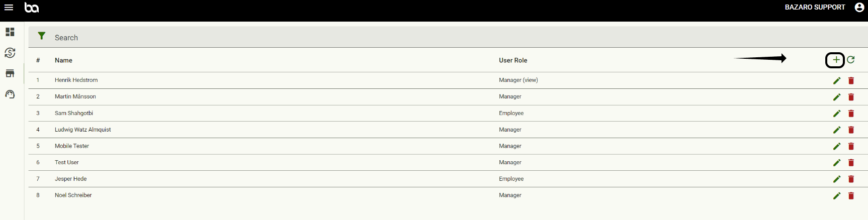Click the green filter funnel icon
Viewport: 868px width, 220px height.
(42, 36)
